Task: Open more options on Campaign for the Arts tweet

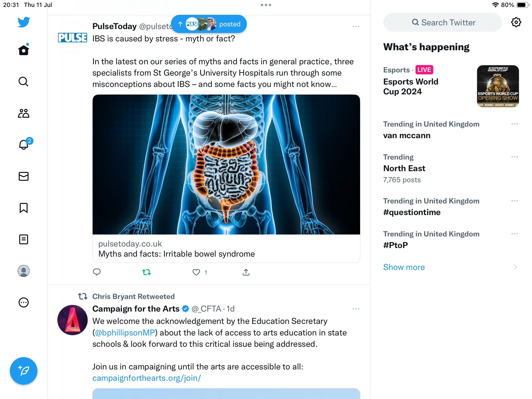Action: click(356, 309)
